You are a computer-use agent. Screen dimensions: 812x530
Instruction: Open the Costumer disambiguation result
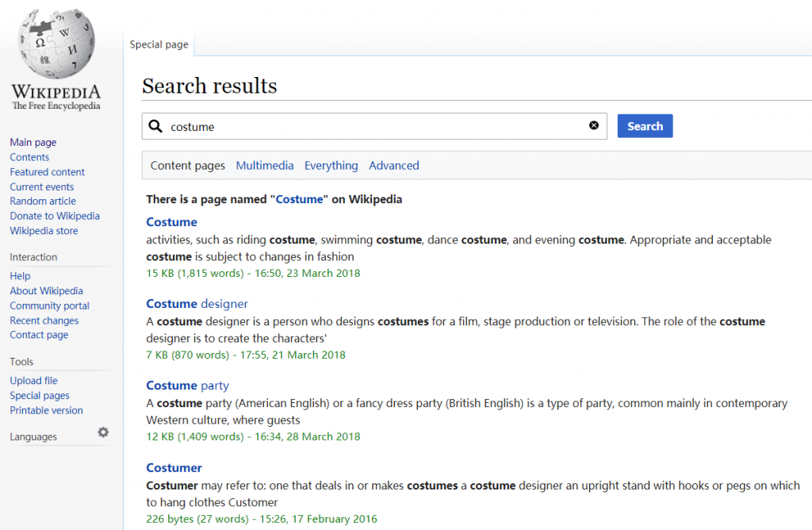(174, 467)
